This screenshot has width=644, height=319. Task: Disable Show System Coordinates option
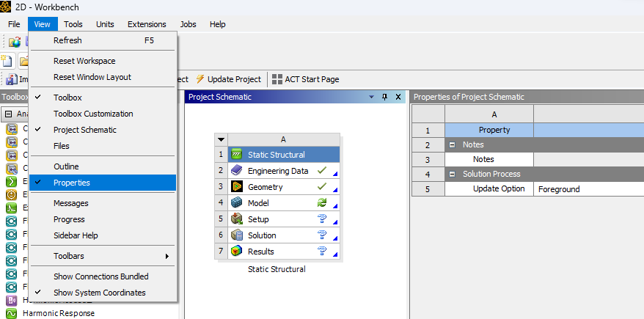coord(99,293)
